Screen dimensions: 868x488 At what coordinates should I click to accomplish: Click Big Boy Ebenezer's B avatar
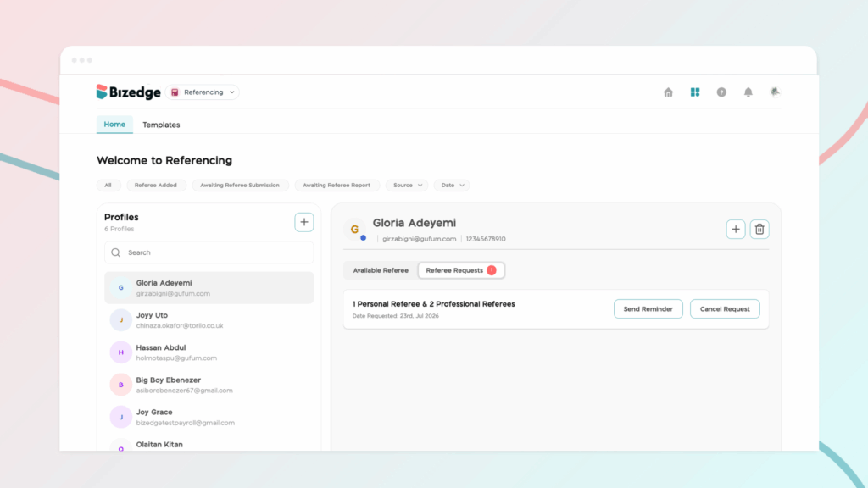(120, 385)
